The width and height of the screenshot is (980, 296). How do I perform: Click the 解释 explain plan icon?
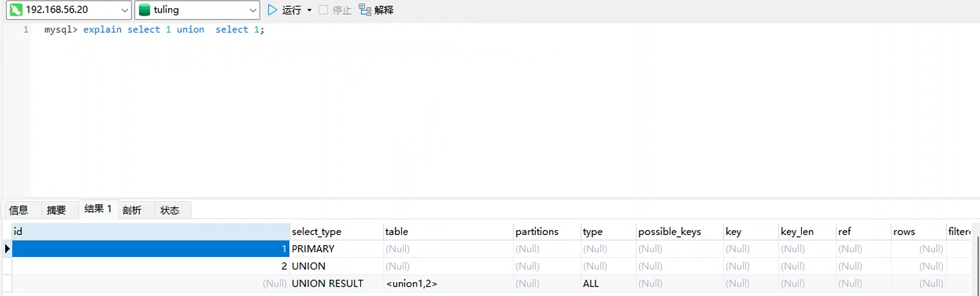pos(365,10)
